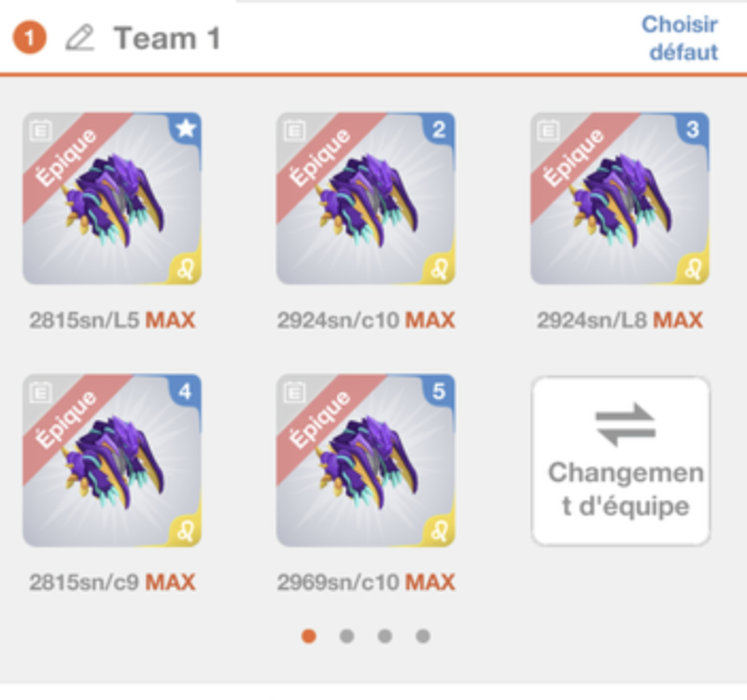Click the Leo zodiac icon on monster slot 5
Screen dimensions: 747x700
(x=439, y=531)
